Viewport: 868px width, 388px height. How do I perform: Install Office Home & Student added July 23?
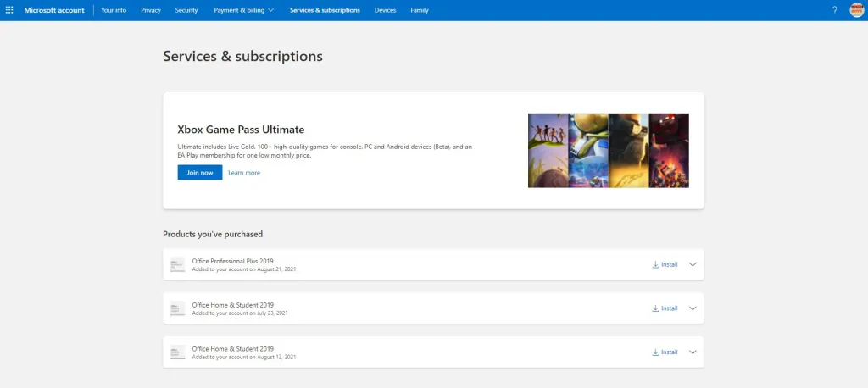click(665, 308)
